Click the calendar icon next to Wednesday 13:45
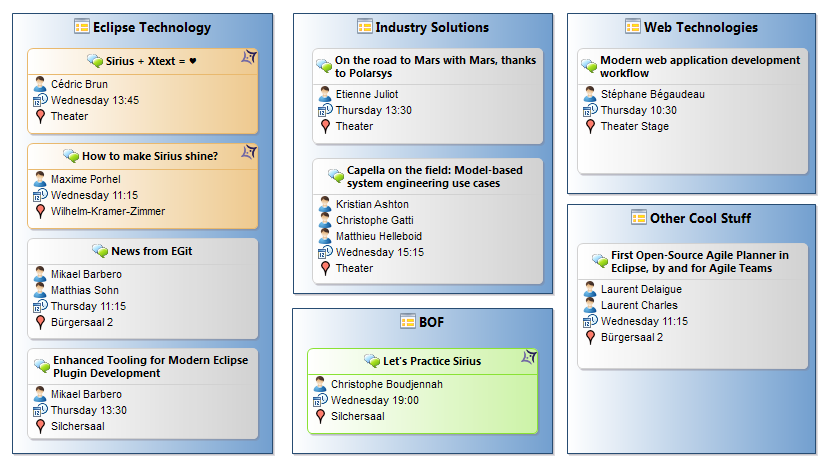 point(40,100)
